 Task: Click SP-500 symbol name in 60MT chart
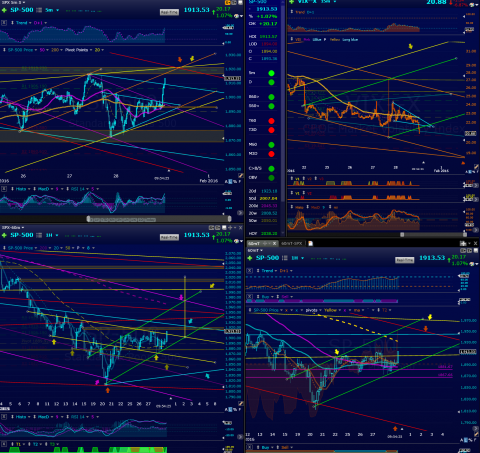[267, 258]
